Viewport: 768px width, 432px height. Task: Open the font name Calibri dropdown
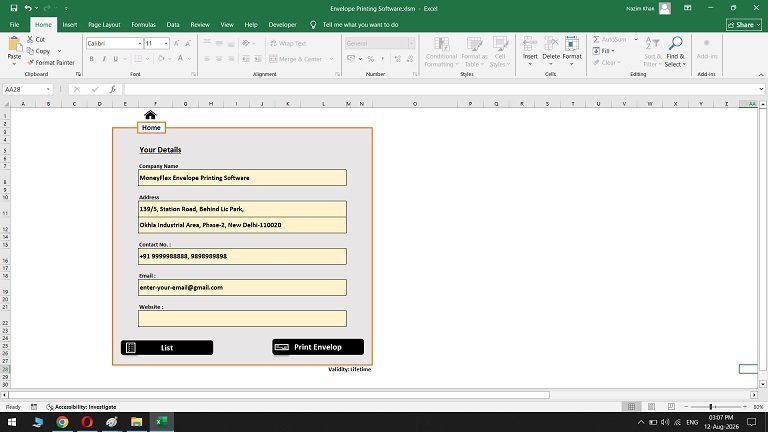pyautogui.click(x=140, y=44)
